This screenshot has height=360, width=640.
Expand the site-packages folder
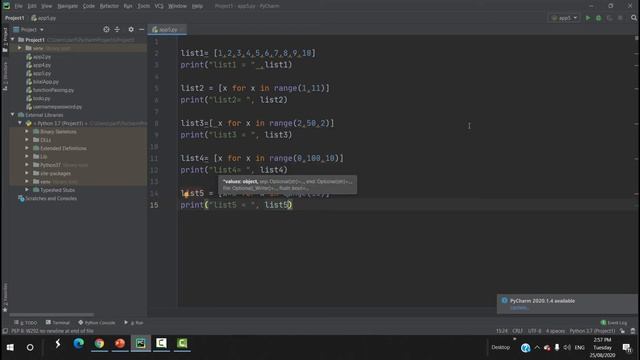27,173
